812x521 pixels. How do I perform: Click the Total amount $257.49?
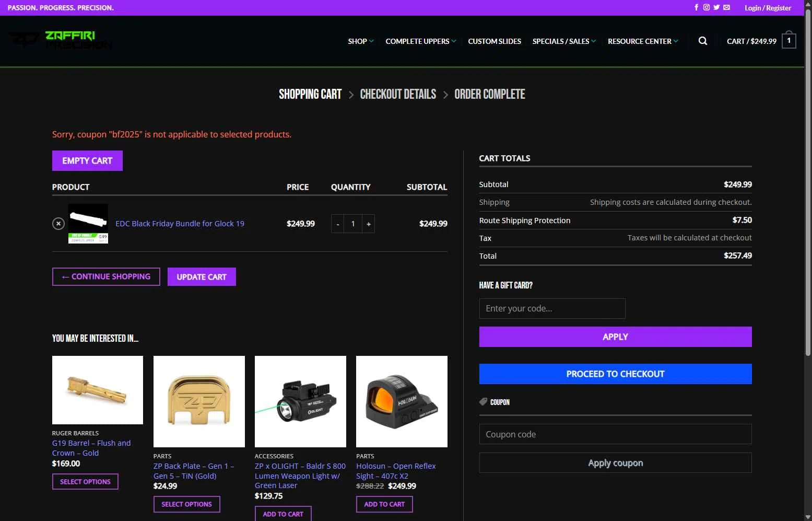tap(738, 256)
